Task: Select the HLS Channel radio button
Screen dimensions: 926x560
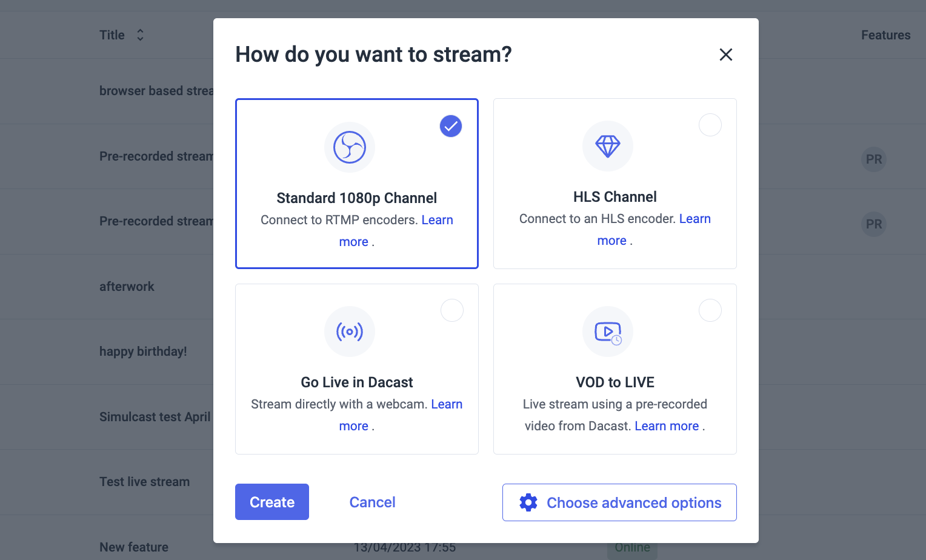Action: click(x=710, y=125)
